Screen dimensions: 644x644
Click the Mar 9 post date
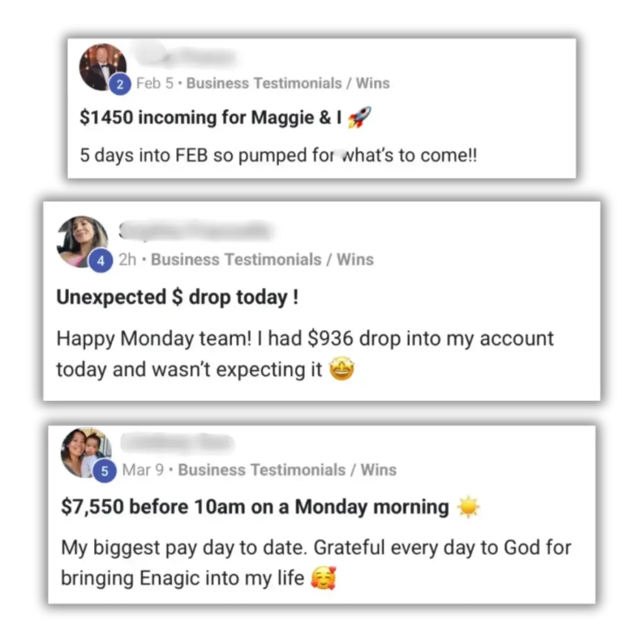pos(143,470)
